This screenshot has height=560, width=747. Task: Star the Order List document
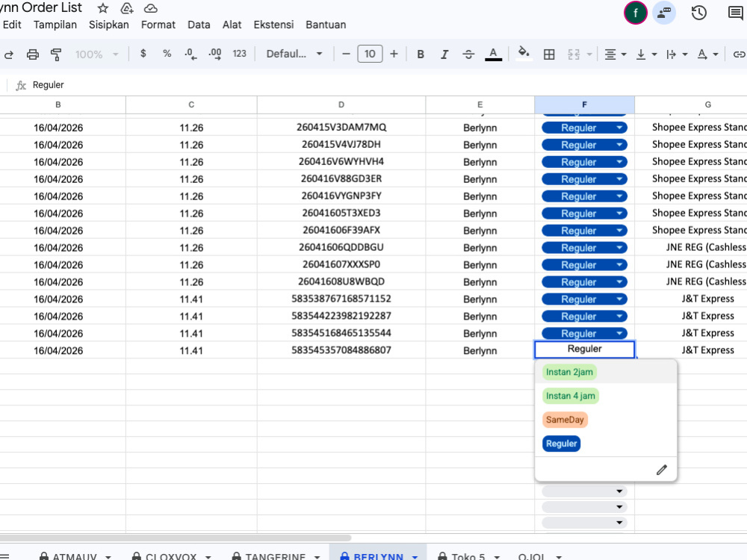click(x=102, y=8)
